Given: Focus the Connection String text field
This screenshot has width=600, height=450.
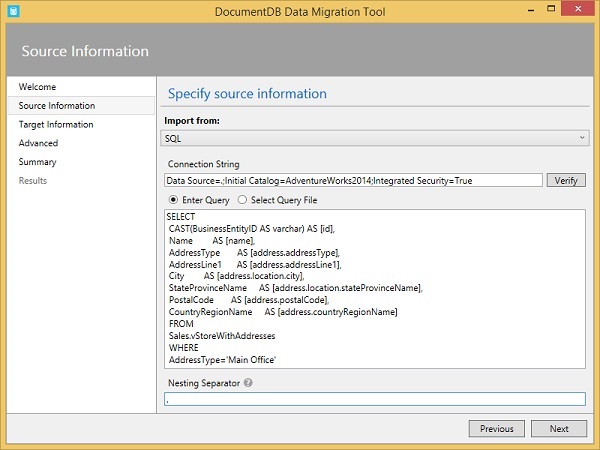Looking at the screenshot, I should 353,180.
